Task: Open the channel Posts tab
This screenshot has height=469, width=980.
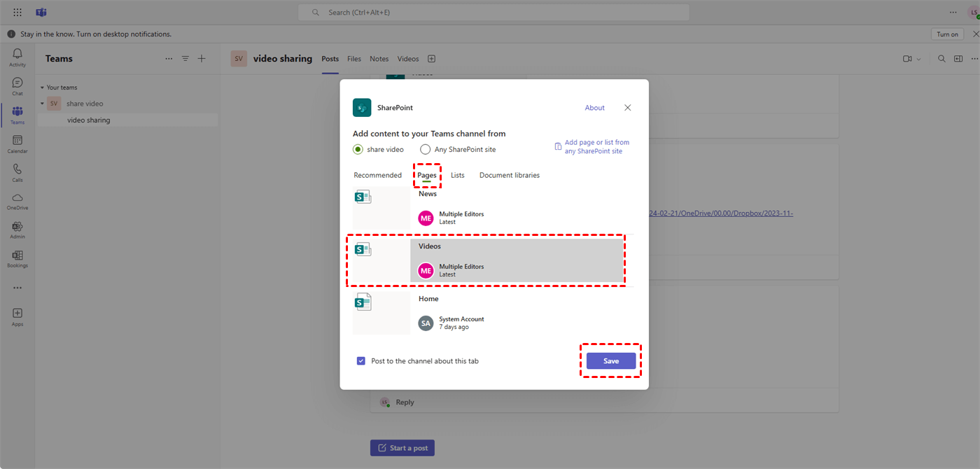Action: click(330, 59)
